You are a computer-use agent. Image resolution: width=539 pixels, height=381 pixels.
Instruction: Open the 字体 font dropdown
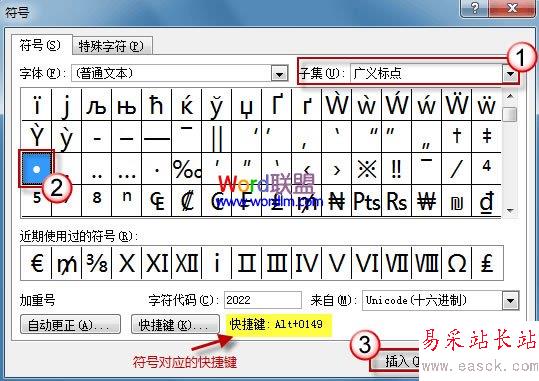[x=279, y=74]
